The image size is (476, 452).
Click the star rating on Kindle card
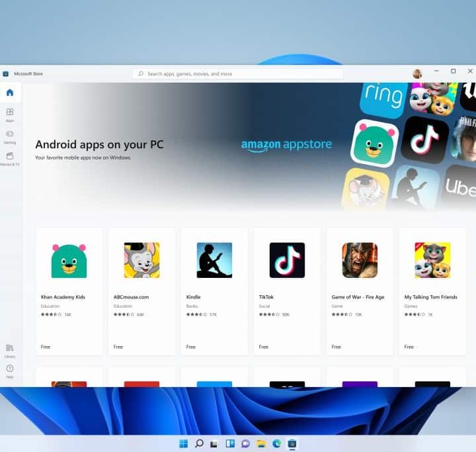click(x=197, y=314)
